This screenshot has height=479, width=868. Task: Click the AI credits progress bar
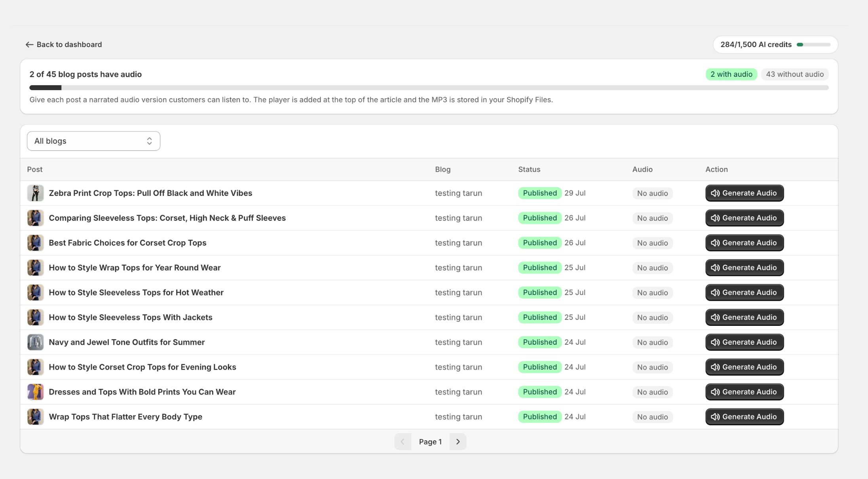click(813, 45)
